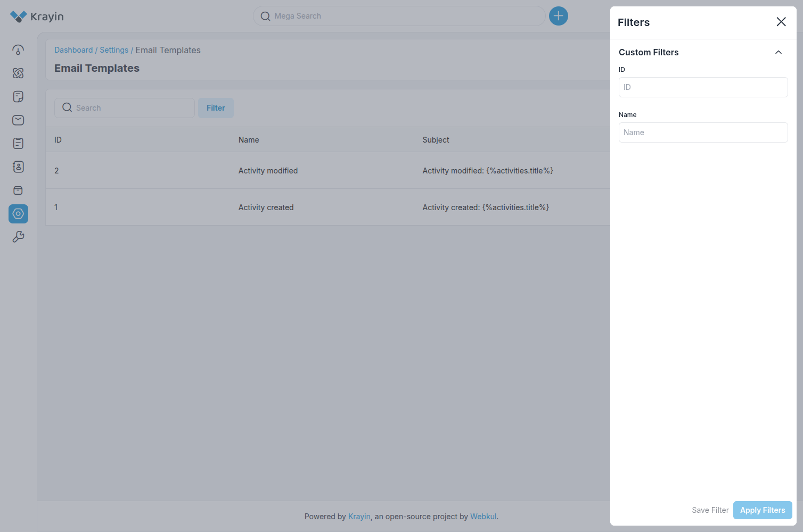
Task: Sort by the ID column header
Action: pos(58,140)
